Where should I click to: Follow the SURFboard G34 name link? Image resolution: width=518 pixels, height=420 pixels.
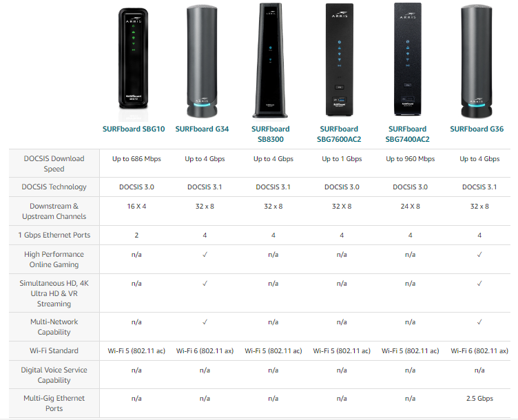coord(205,129)
